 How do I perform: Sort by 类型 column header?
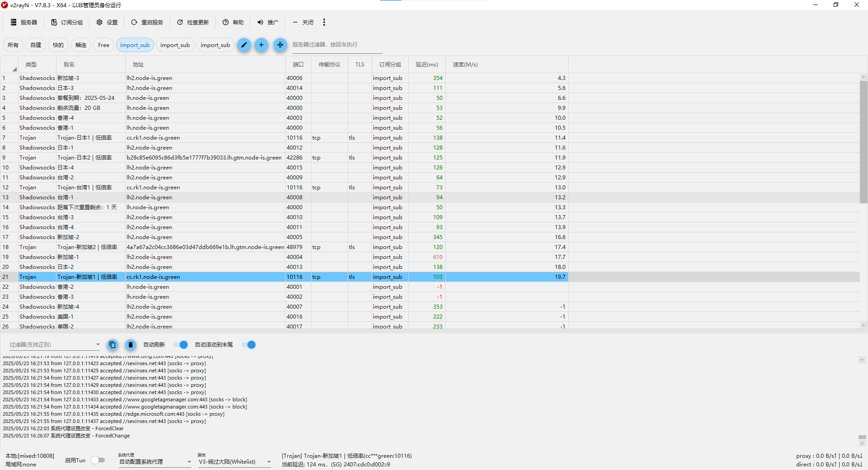coord(37,65)
